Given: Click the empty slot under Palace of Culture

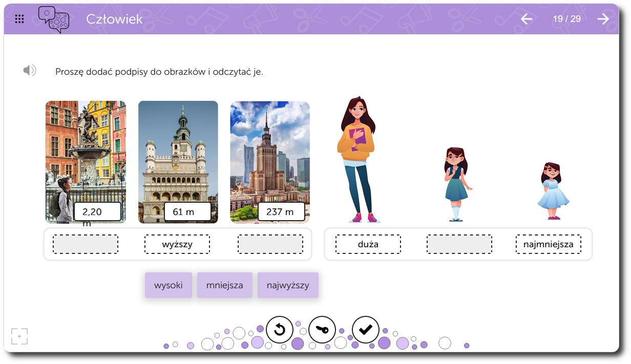Looking at the screenshot, I should coord(270,244).
